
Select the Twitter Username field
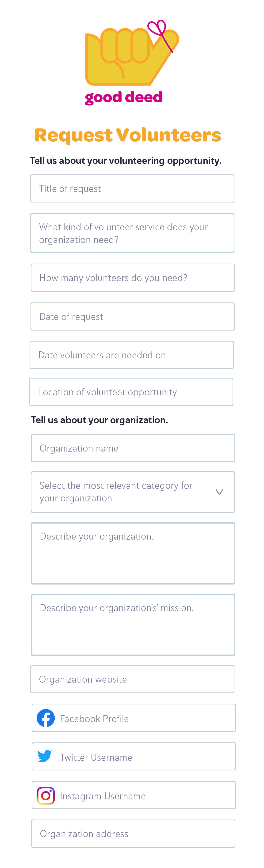[x=134, y=757]
